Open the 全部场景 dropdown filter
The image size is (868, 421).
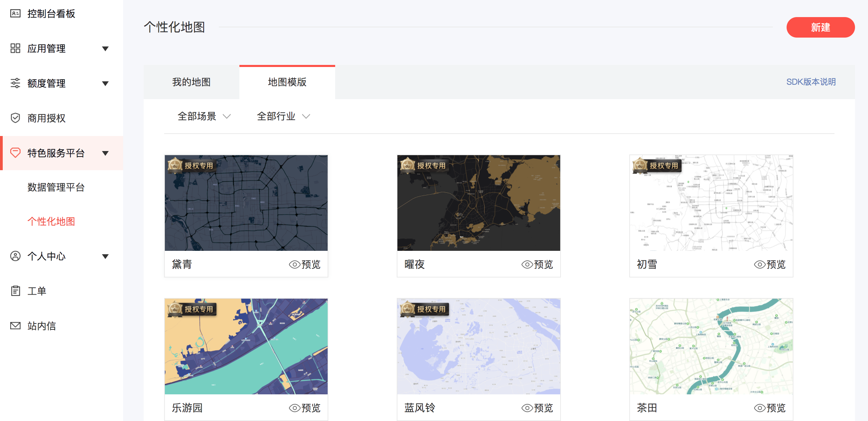point(204,117)
